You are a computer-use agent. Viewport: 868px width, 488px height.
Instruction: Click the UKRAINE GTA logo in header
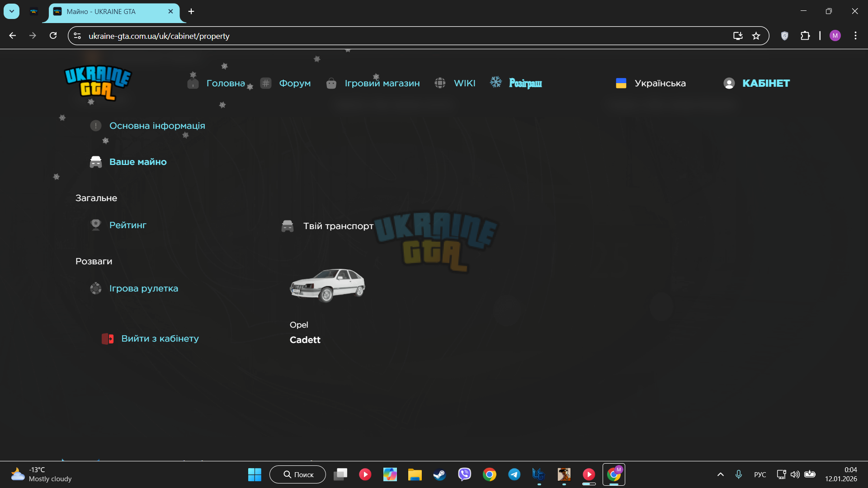tap(98, 83)
